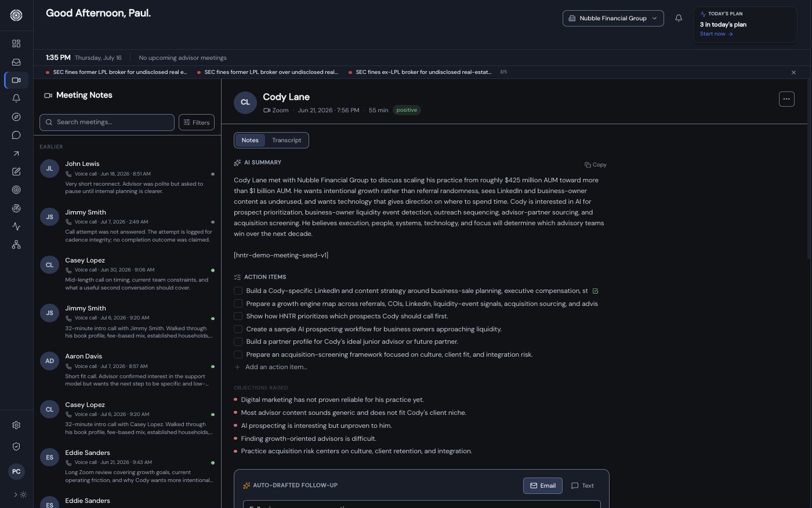Click the CL avatar beside Cody Lane heading
The height and width of the screenshot is (508, 812).
pos(245,102)
